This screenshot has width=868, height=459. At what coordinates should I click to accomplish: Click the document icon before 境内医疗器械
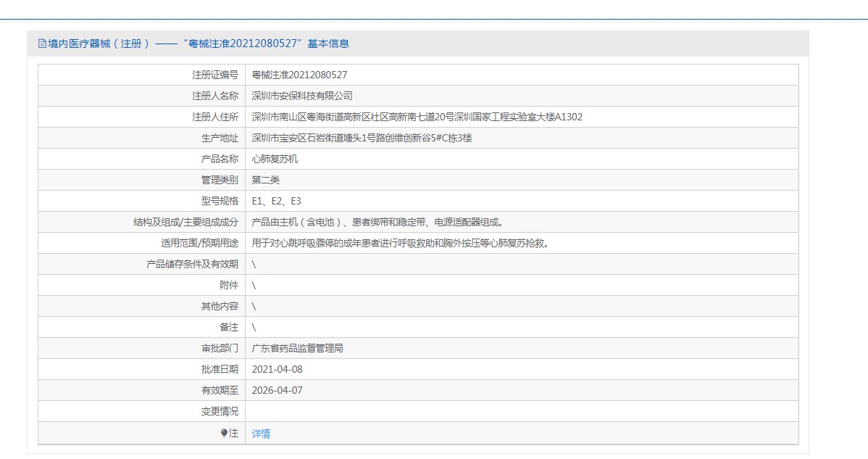42,44
